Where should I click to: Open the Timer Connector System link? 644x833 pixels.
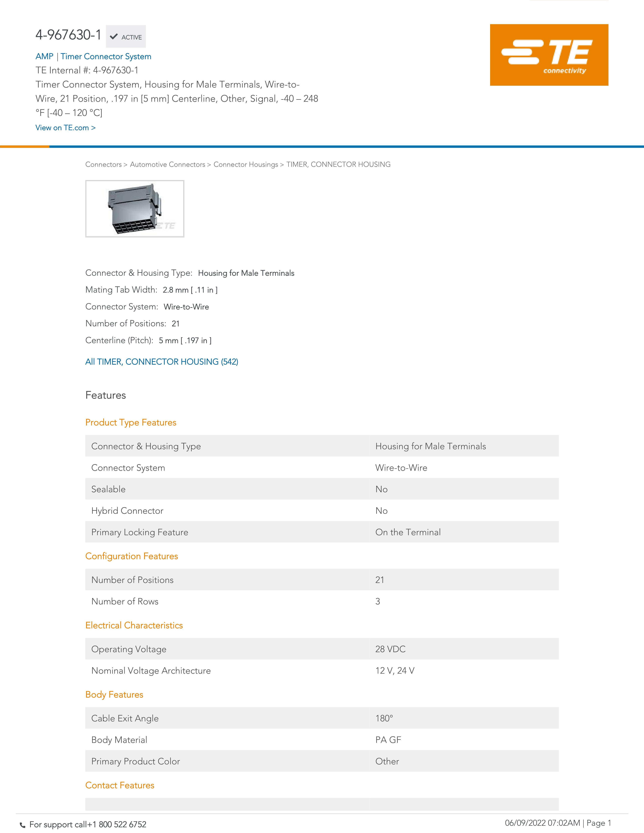coord(106,56)
